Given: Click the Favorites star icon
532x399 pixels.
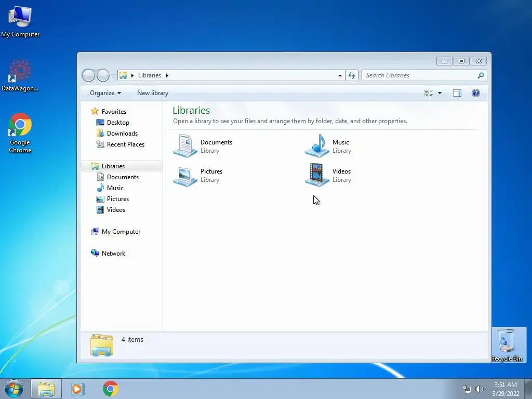Looking at the screenshot, I should pyautogui.click(x=95, y=111).
